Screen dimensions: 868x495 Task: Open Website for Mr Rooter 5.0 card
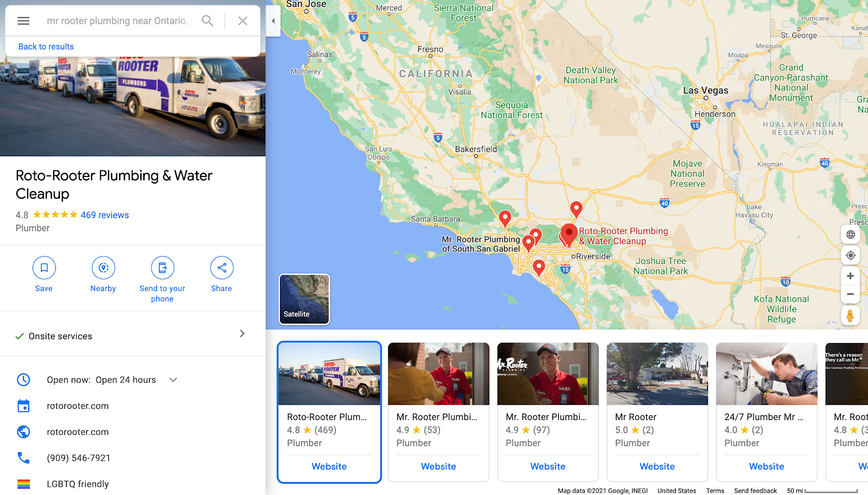[657, 466]
